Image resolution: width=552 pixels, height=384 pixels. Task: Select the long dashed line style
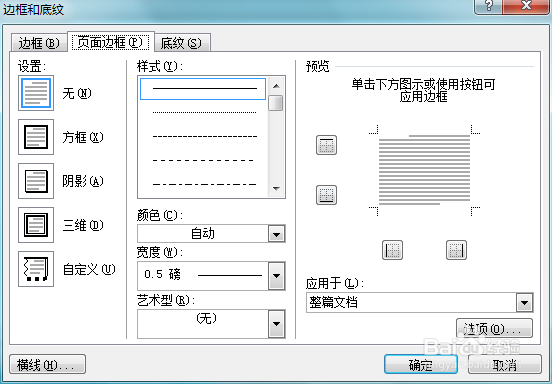pos(203,160)
